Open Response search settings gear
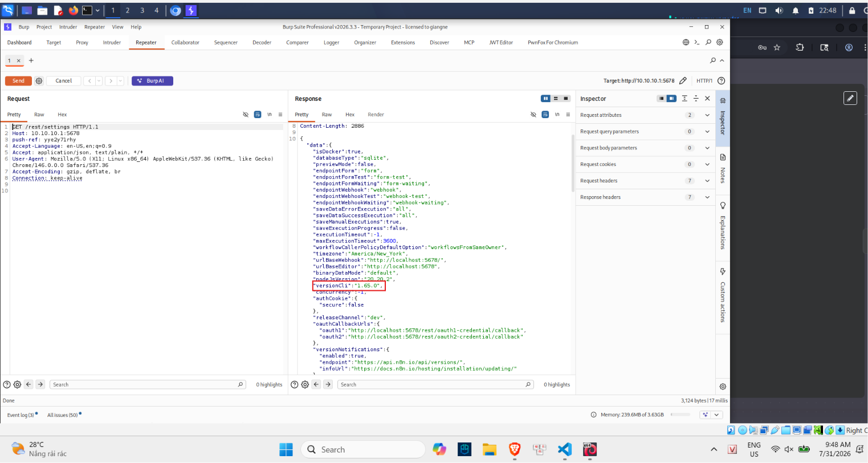This screenshot has width=868, height=463. pos(305,385)
